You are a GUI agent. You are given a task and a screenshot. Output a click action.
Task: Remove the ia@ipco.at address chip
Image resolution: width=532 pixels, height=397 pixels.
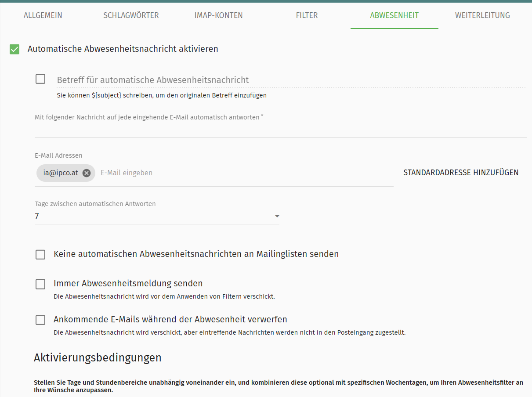(x=87, y=173)
